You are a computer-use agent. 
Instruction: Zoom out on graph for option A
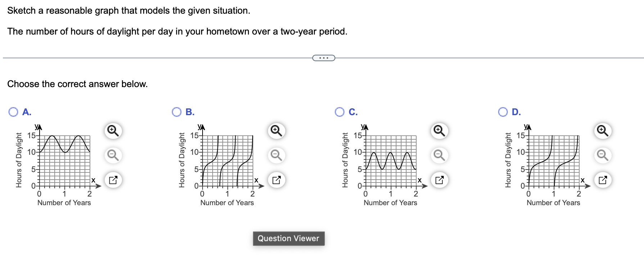113,155
